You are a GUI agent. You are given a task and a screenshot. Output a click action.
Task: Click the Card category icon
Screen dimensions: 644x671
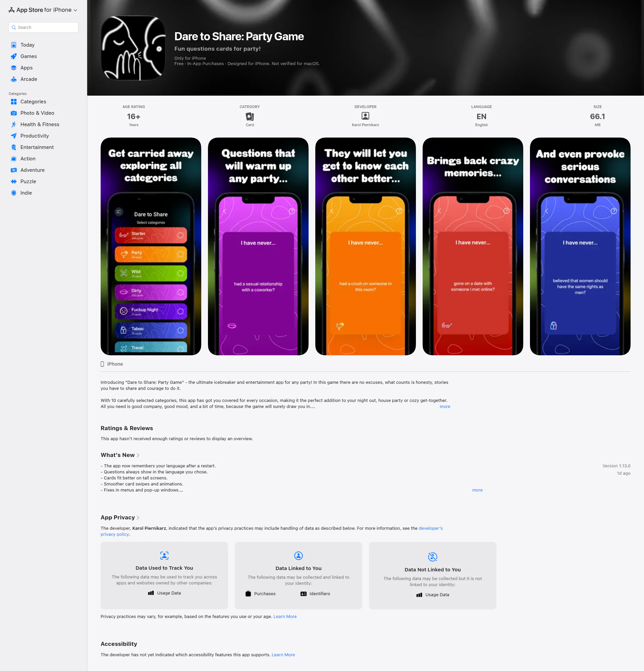click(x=250, y=116)
